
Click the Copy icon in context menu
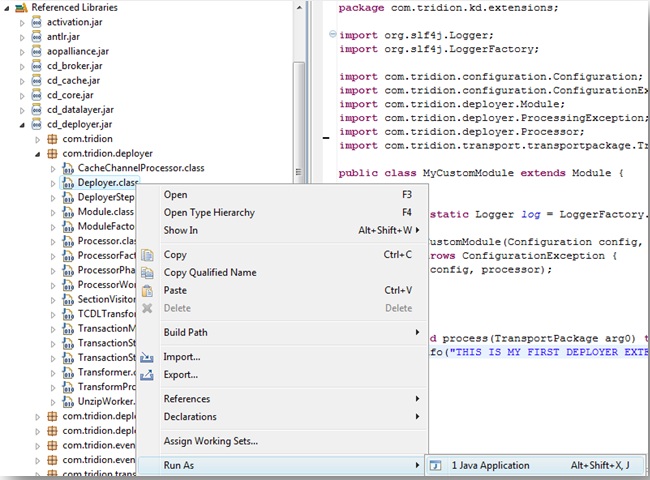coord(147,255)
